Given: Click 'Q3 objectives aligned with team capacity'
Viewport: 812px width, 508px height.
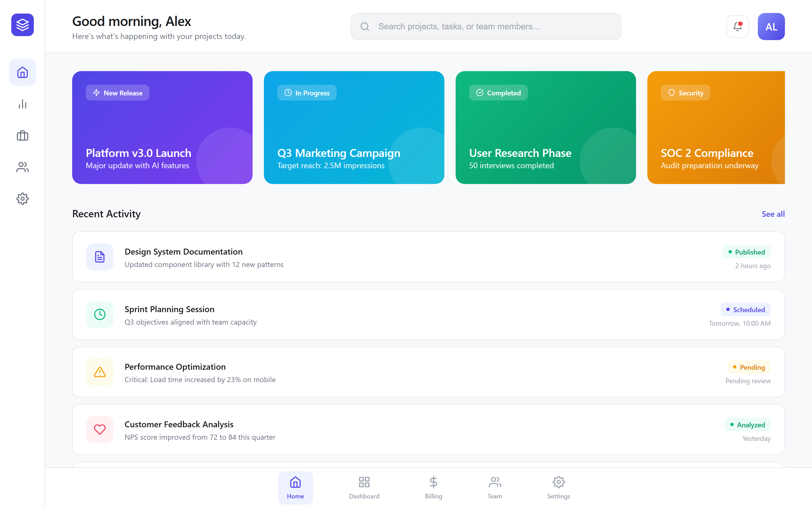Looking at the screenshot, I should 191,322.
